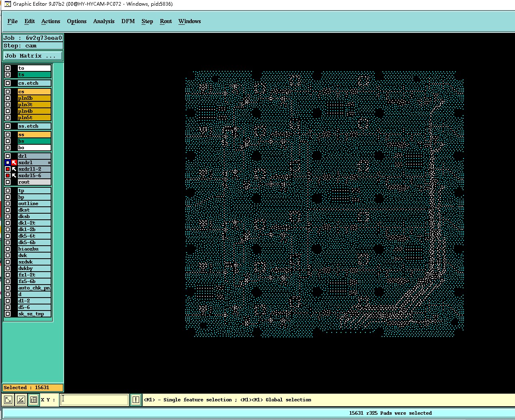Click the Job : 6v2g73eea0 label
Viewport: 515px width, 420px height.
[x=33, y=38]
